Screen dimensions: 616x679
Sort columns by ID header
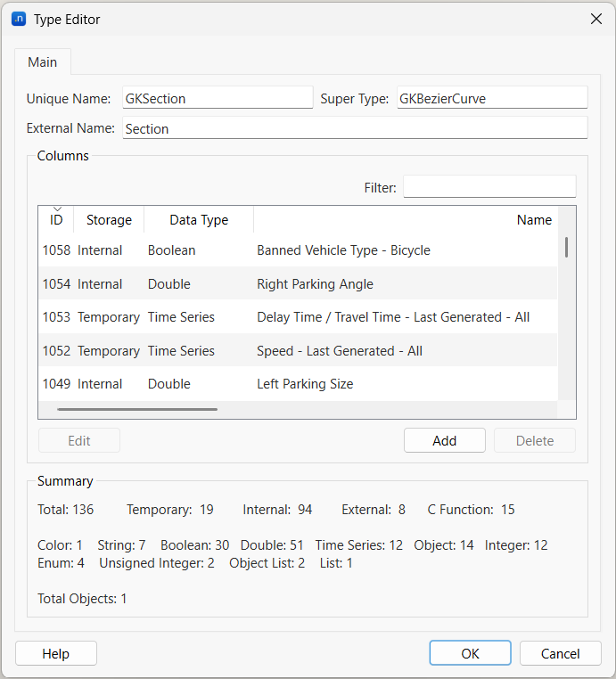(x=56, y=219)
